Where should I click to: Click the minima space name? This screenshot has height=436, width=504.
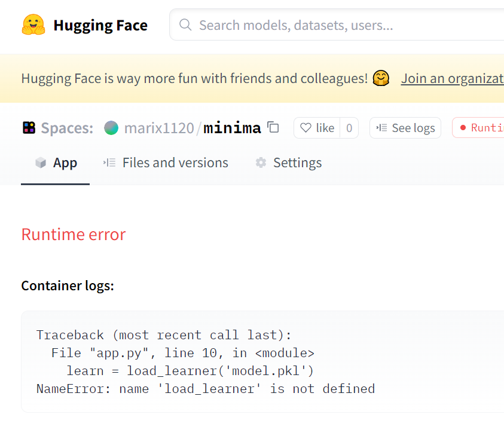pyautogui.click(x=232, y=128)
